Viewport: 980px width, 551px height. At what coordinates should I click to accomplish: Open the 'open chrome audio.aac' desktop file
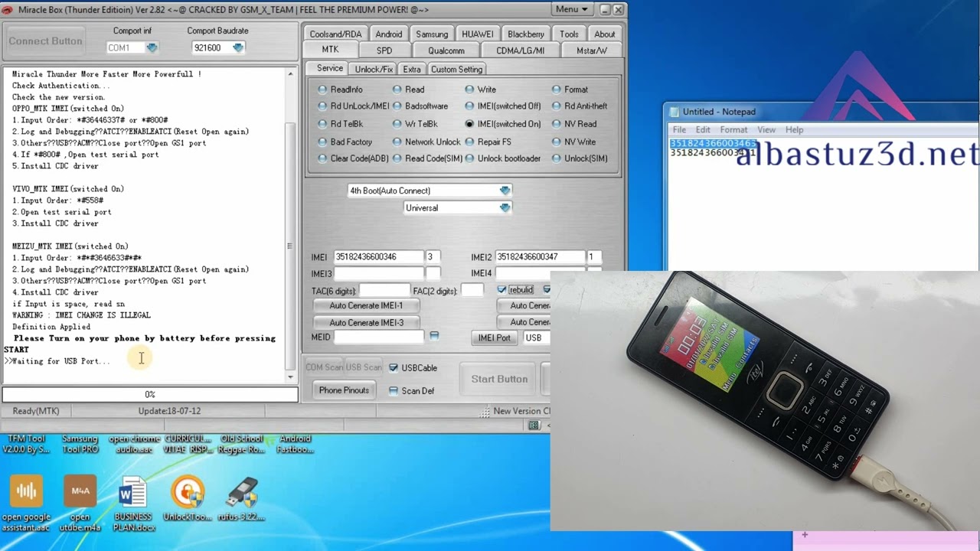[x=134, y=445]
